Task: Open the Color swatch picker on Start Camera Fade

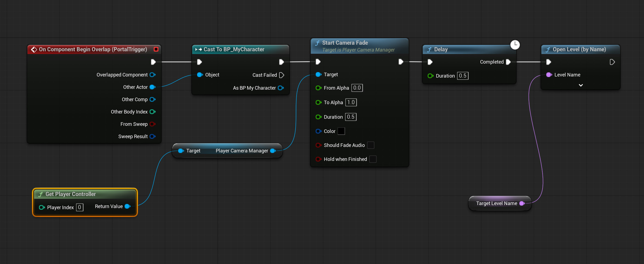Action: [x=341, y=131]
